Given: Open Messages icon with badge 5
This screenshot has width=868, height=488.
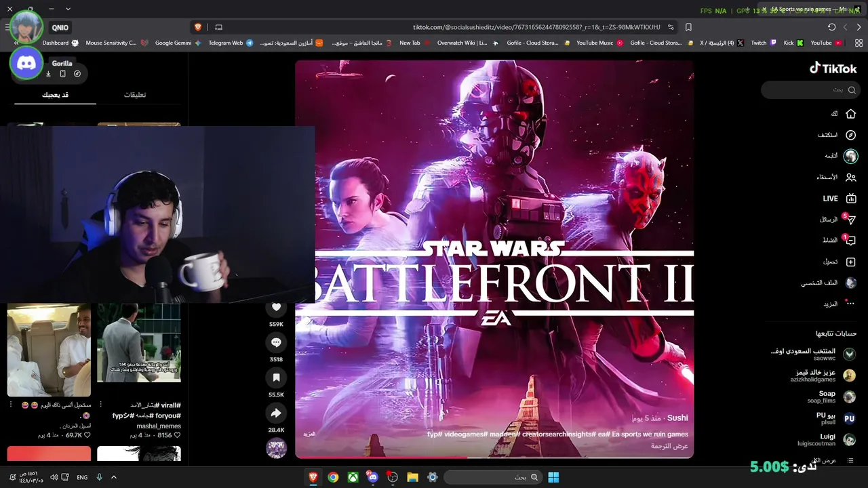Looking at the screenshot, I should 851,220.
